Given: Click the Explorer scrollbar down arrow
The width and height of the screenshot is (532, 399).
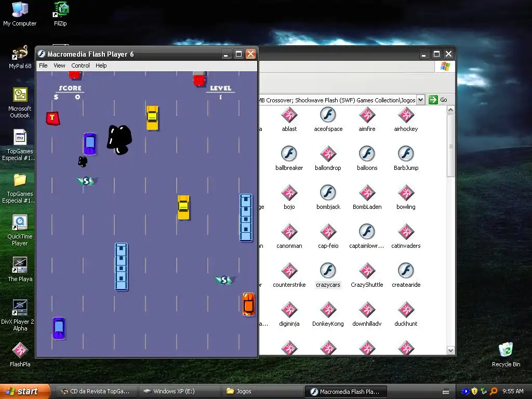Looking at the screenshot, I should point(450,351).
